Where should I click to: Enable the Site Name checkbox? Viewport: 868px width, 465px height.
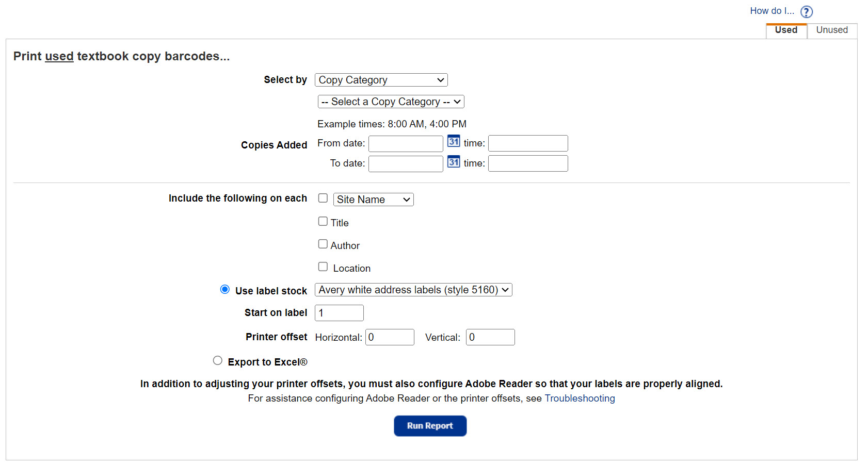(323, 198)
